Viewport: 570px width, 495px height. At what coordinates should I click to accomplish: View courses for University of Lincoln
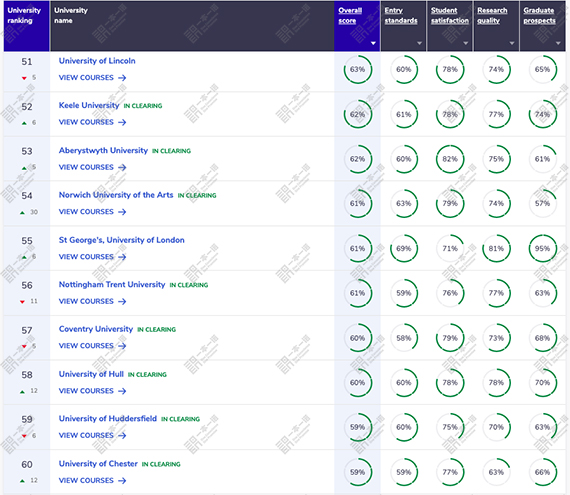click(x=92, y=78)
